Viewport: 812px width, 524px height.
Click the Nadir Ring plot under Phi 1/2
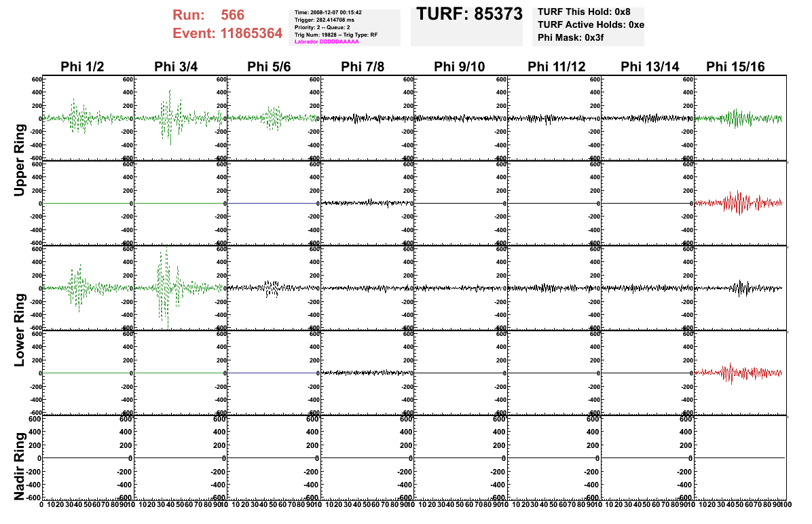(x=88, y=457)
